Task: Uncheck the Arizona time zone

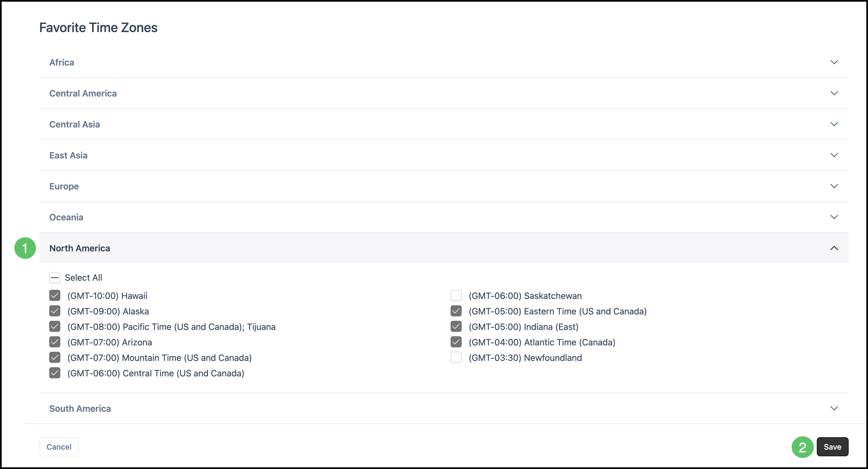Action: pos(54,342)
